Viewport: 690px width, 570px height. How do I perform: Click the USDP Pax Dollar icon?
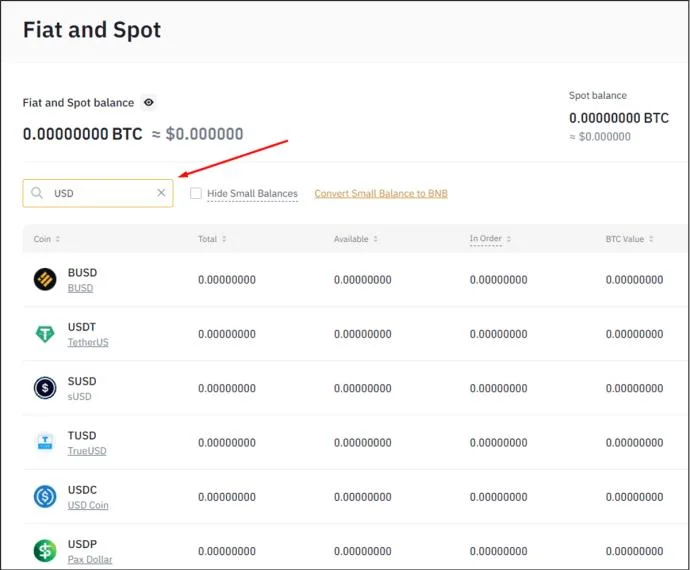(x=45, y=551)
